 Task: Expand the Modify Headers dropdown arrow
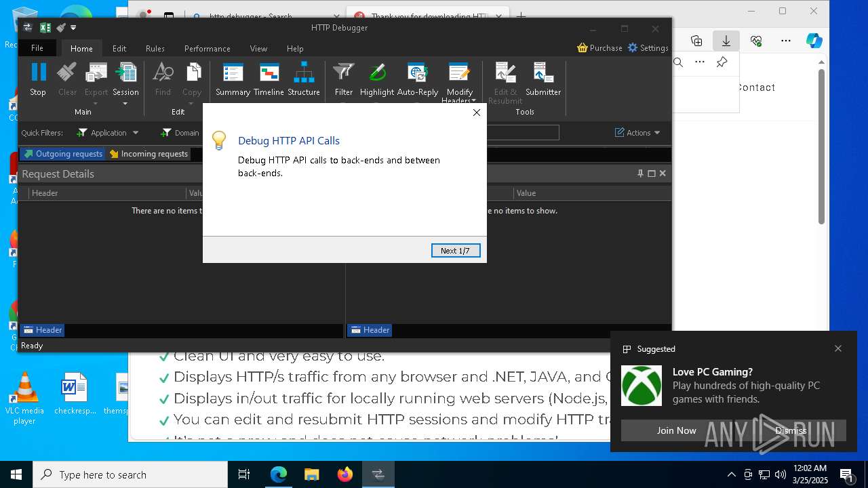pos(473,101)
